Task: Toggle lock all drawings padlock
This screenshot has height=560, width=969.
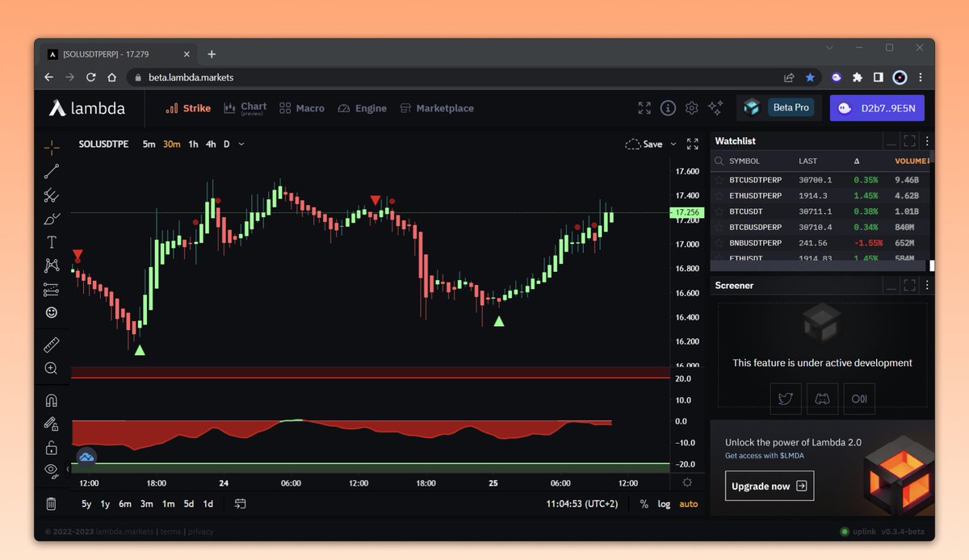Action: click(x=52, y=447)
